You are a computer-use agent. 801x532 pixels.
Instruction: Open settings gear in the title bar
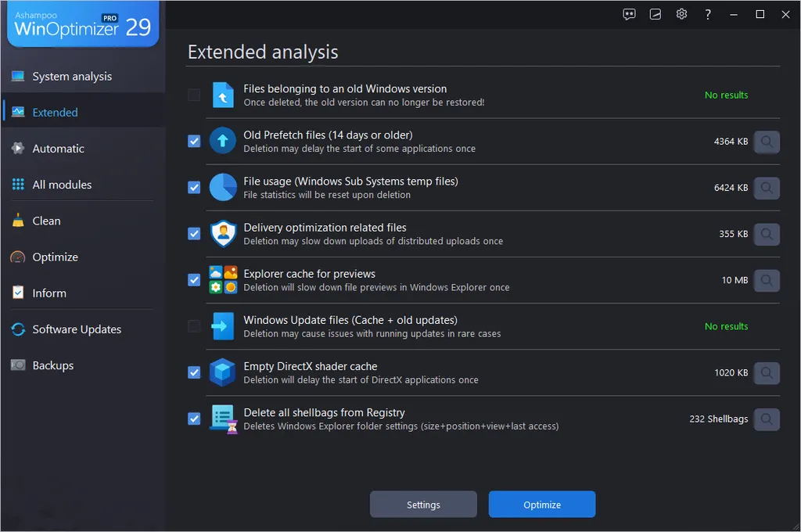(681, 14)
